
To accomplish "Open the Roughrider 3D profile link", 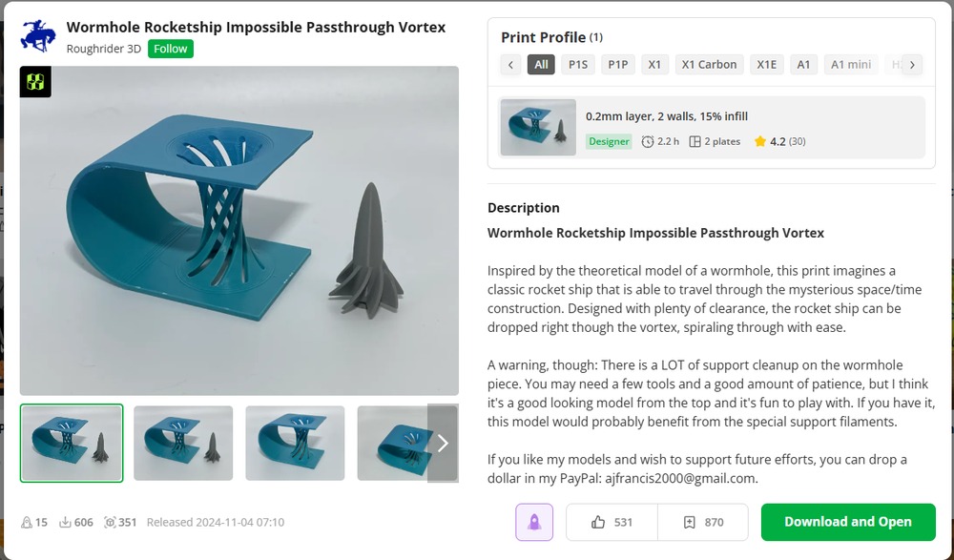I will (103, 49).
